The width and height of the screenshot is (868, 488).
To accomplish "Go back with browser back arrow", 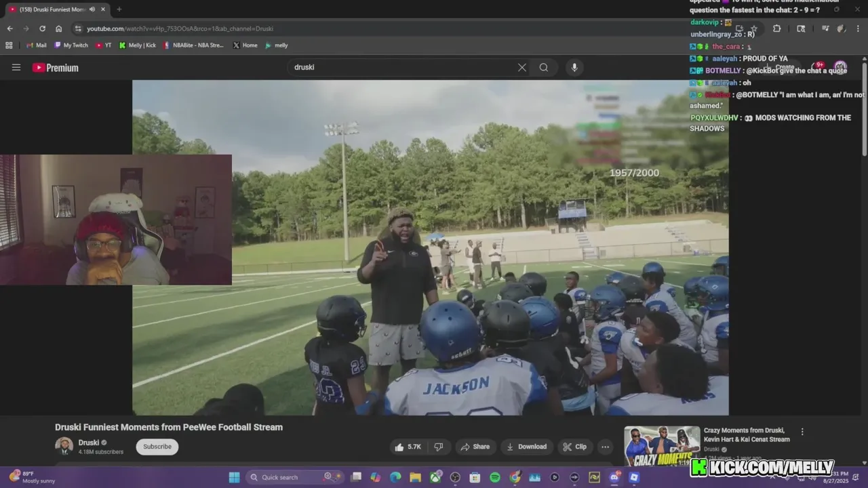I will pos(9,28).
